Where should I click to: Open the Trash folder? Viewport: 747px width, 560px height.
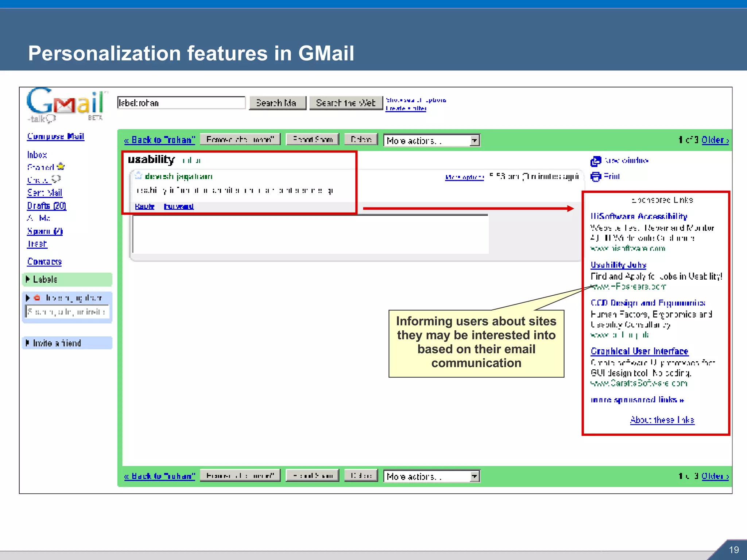(37, 244)
